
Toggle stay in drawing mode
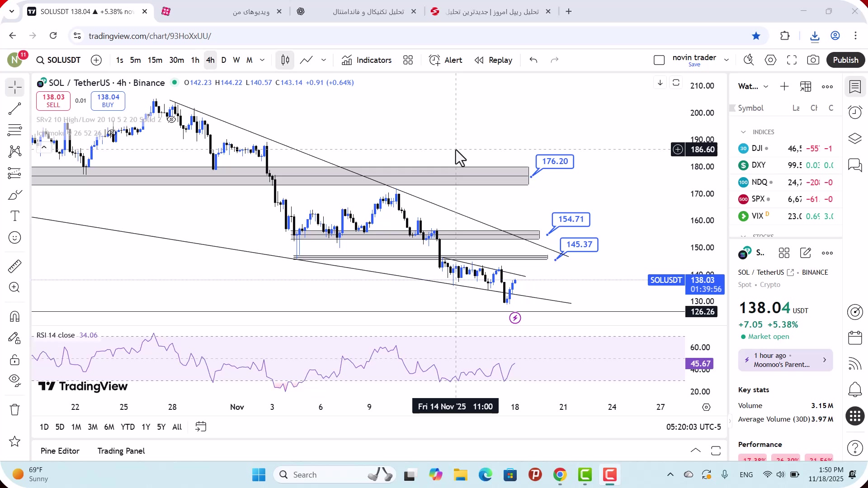(15, 338)
